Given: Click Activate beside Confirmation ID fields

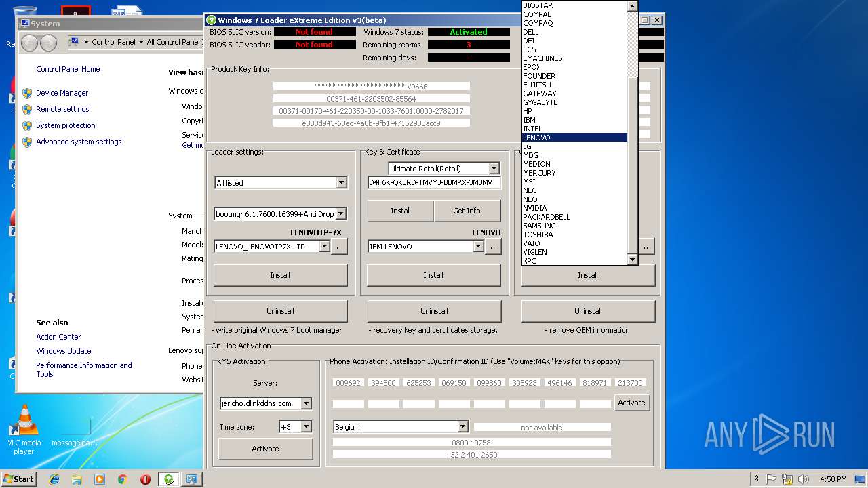Looking at the screenshot, I should coord(631,403).
